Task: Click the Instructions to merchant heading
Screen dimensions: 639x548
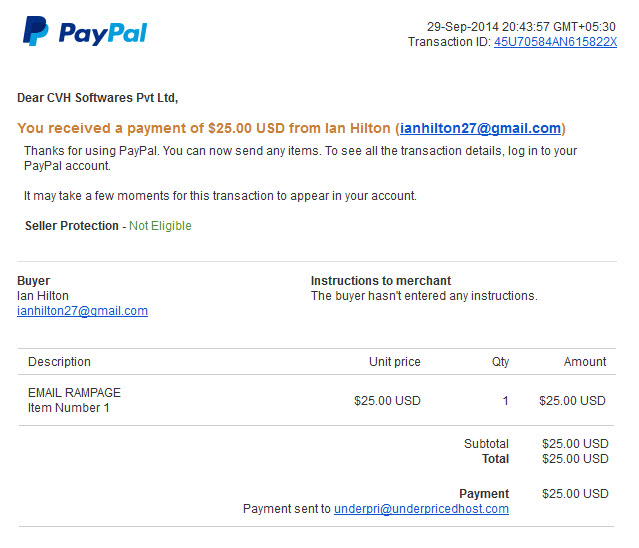Action: coord(381,281)
